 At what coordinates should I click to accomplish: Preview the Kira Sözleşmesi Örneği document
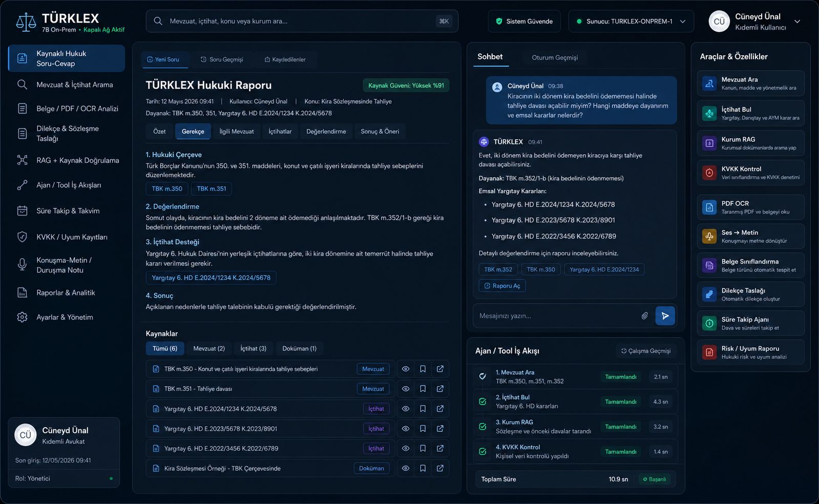click(405, 468)
